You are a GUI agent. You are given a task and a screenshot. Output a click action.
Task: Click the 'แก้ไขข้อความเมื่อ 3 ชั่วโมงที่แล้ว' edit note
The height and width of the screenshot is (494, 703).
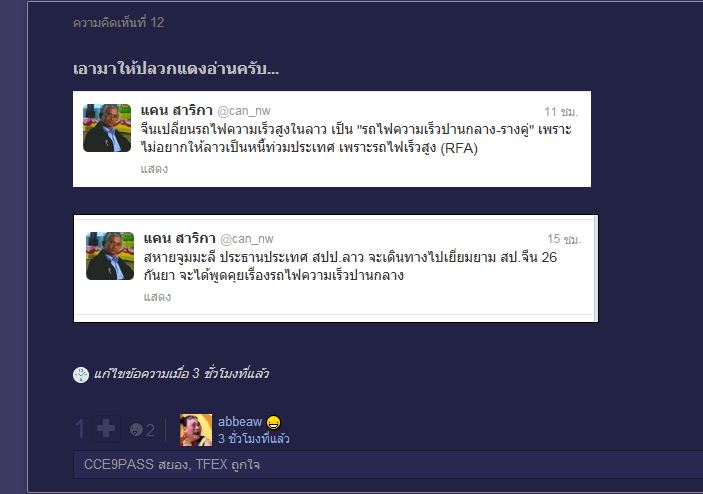pos(181,374)
